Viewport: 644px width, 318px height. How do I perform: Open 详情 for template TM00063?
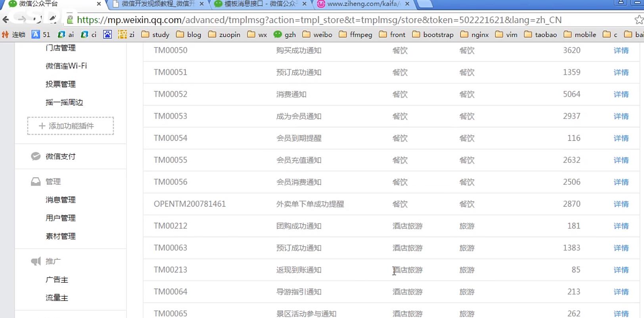click(x=621, y=248)
